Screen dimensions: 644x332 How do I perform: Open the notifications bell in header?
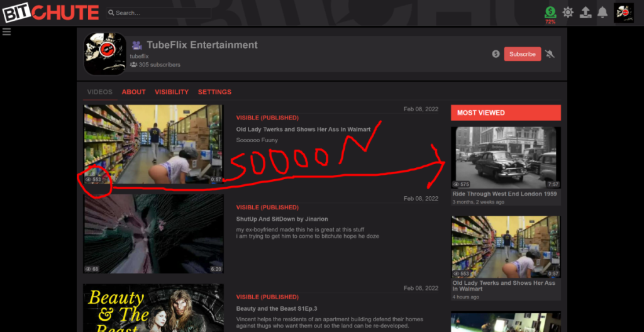[x=602, y=12]
